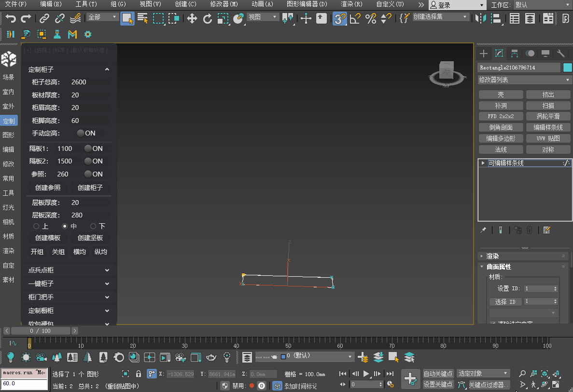Open the 修改器(M) menu
This screenshot has height=392, width=573.
(224, 4)
